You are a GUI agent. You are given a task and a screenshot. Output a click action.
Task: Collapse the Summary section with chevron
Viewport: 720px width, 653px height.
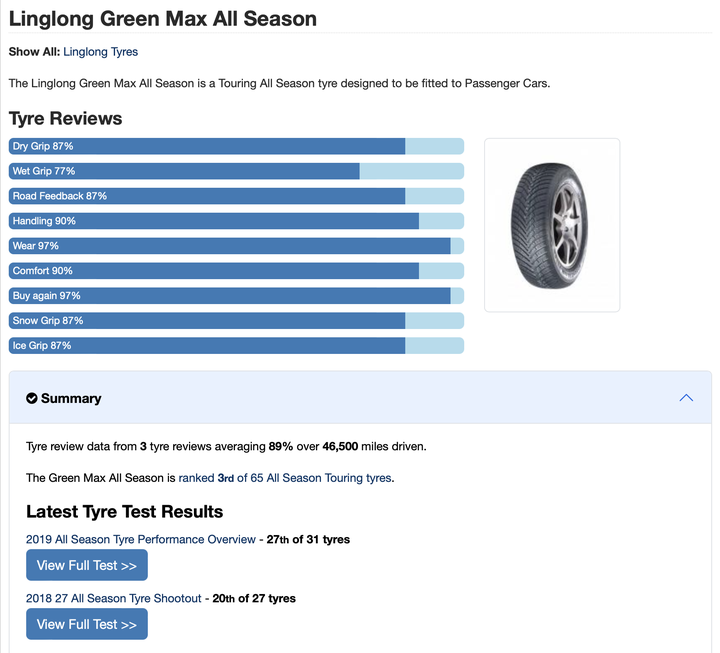pos(686,398)
